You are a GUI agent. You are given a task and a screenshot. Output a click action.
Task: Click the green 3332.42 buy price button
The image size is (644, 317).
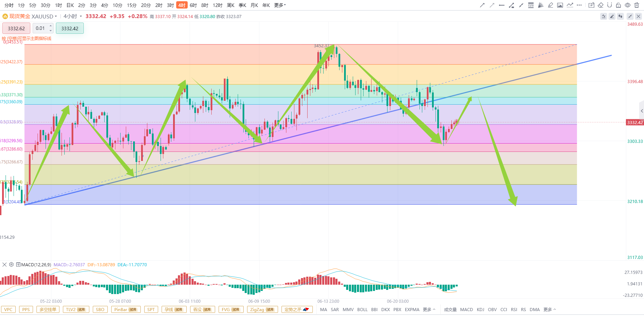point(70,28)
